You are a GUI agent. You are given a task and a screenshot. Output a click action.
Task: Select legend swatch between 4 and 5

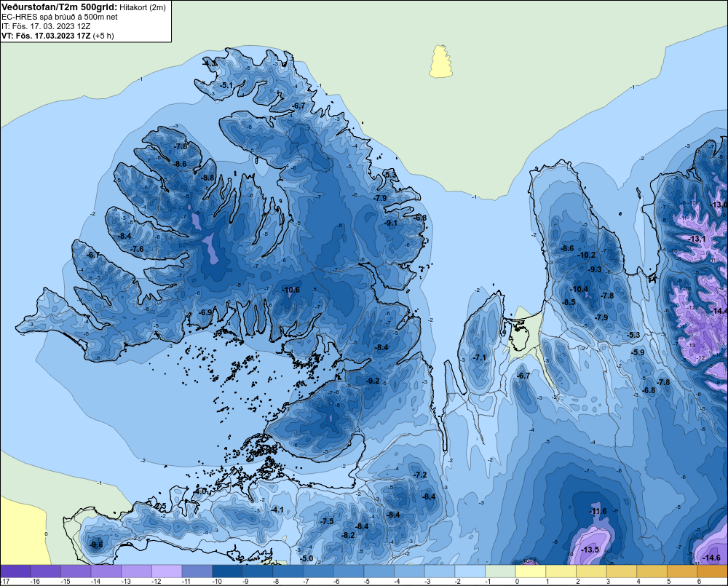[x=652, y=571]
